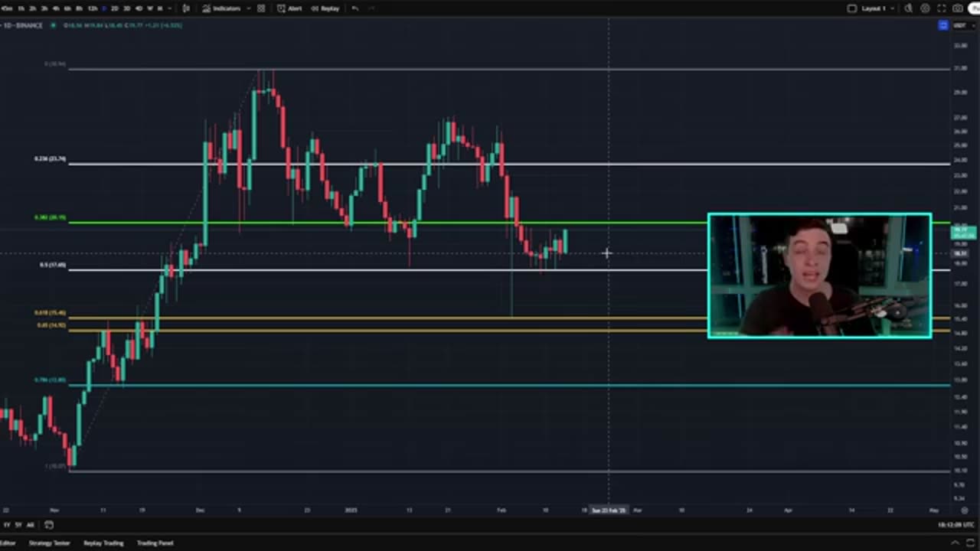Image resolution: width=980 pixels, height=551 pixels.
Task: Select the 4h timeframe
Action: (x=56, y=8)
